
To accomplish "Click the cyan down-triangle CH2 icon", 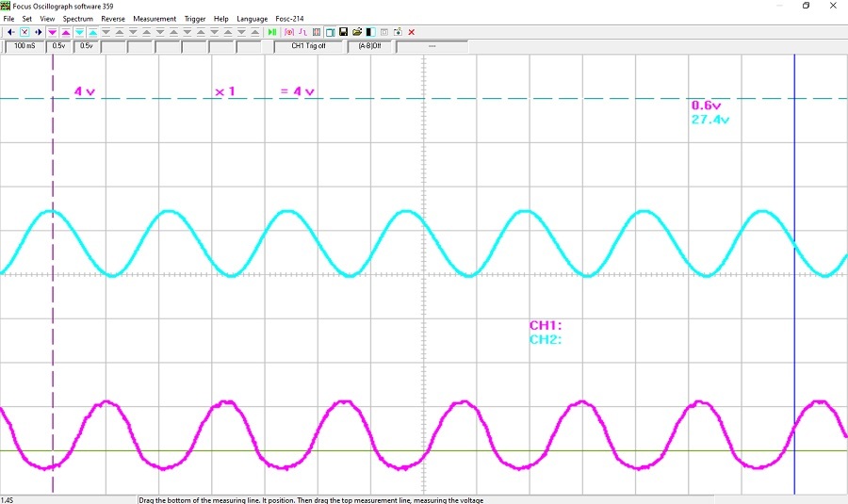I will coord(79,32).
